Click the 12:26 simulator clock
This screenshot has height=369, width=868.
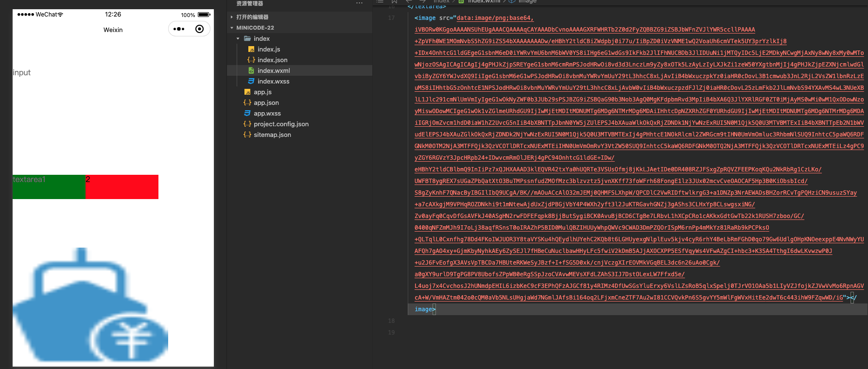(113, 15)
